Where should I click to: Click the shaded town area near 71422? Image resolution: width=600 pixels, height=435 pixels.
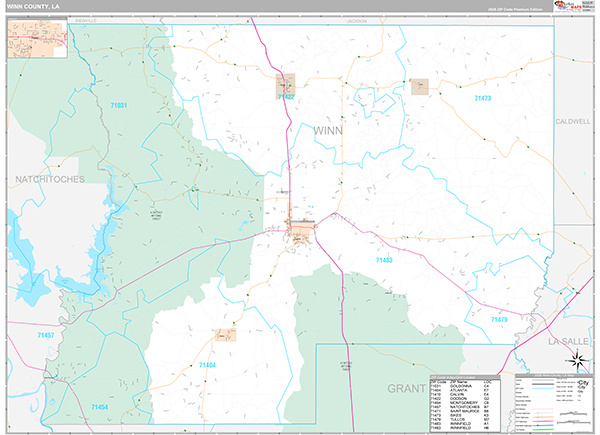pyautogui.click(x=285, y=84)
